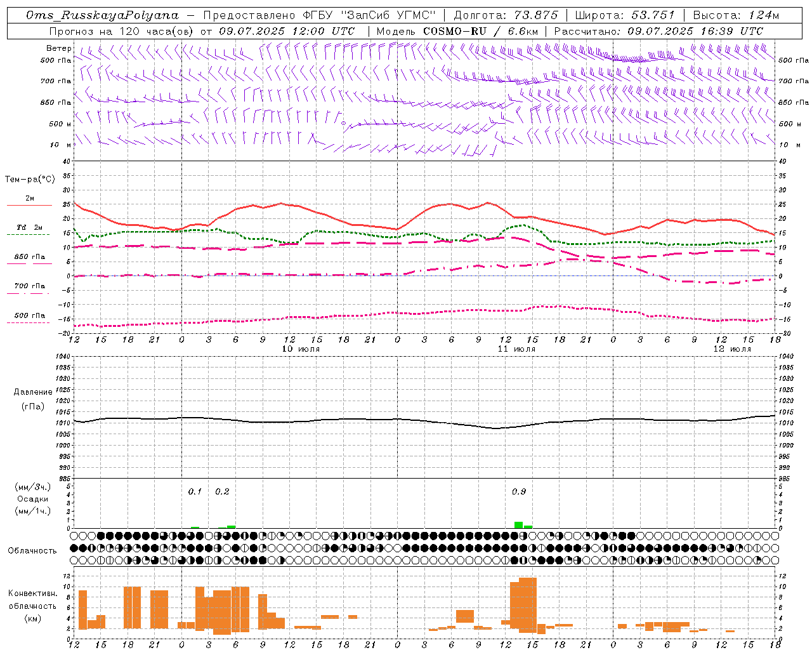This screenshot has height=650, width=812.
Task: Click the '(гПа)' pressure unit label
Action: point(33,407)
